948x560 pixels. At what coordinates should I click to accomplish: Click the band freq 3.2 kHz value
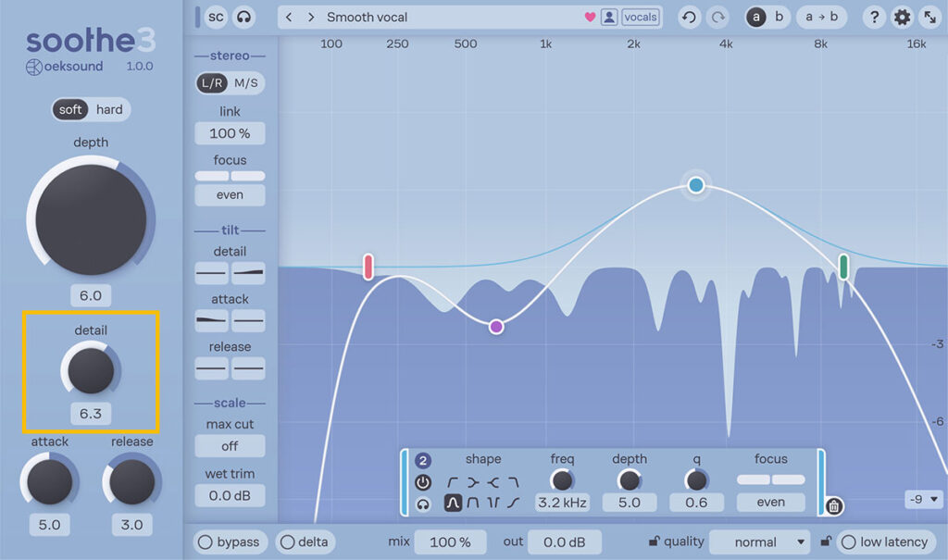[562, 502]
